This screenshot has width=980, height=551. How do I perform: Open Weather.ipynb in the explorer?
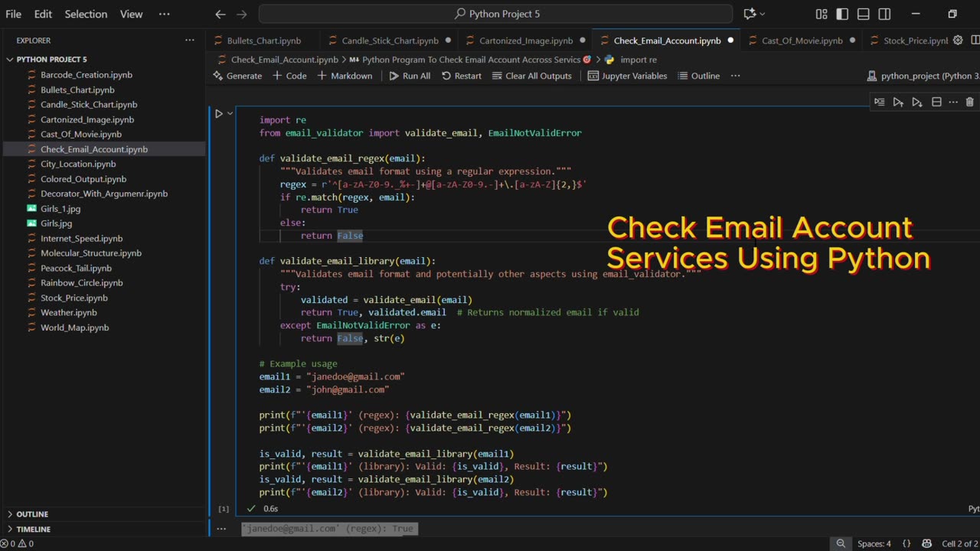click(x=69, y=312)
